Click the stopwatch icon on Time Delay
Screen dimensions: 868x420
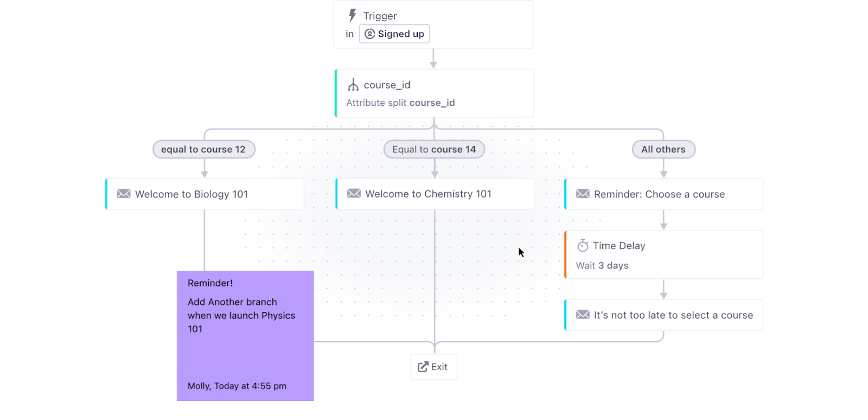click(x=583, y=245)
